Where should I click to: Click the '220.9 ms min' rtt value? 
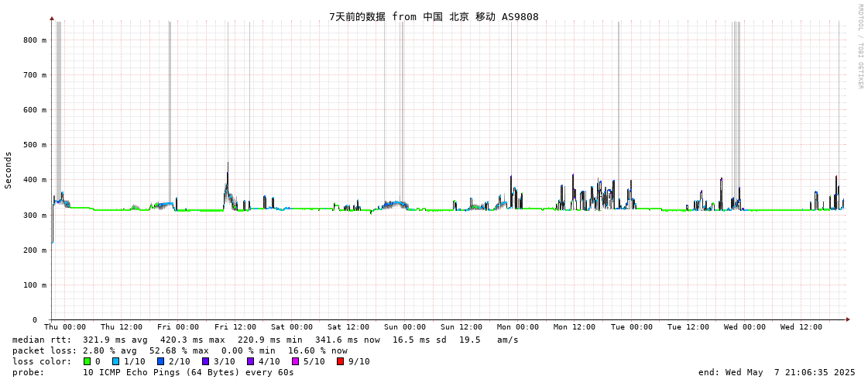pyautogui.click(x=271, y=340)
